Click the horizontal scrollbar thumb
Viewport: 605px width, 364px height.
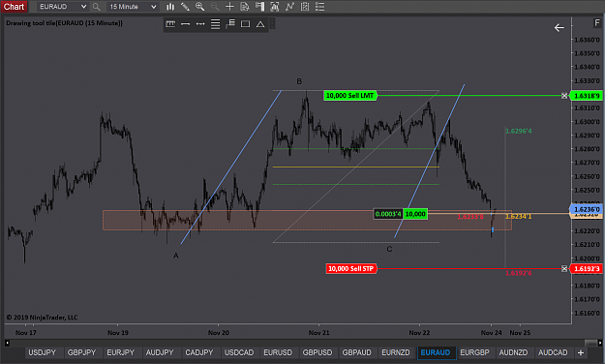coord(590,343)
